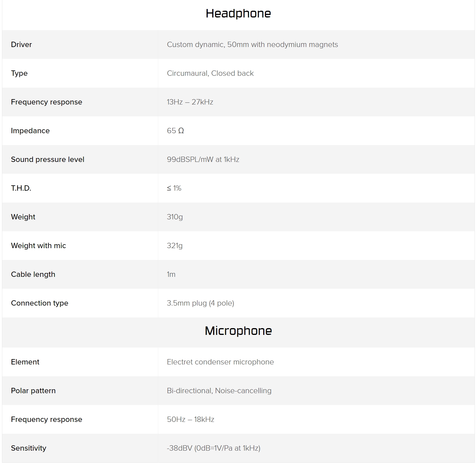The image size is (476, 465).
Task: Select the Sound pressure level label
Action: (x=48, y=159)
